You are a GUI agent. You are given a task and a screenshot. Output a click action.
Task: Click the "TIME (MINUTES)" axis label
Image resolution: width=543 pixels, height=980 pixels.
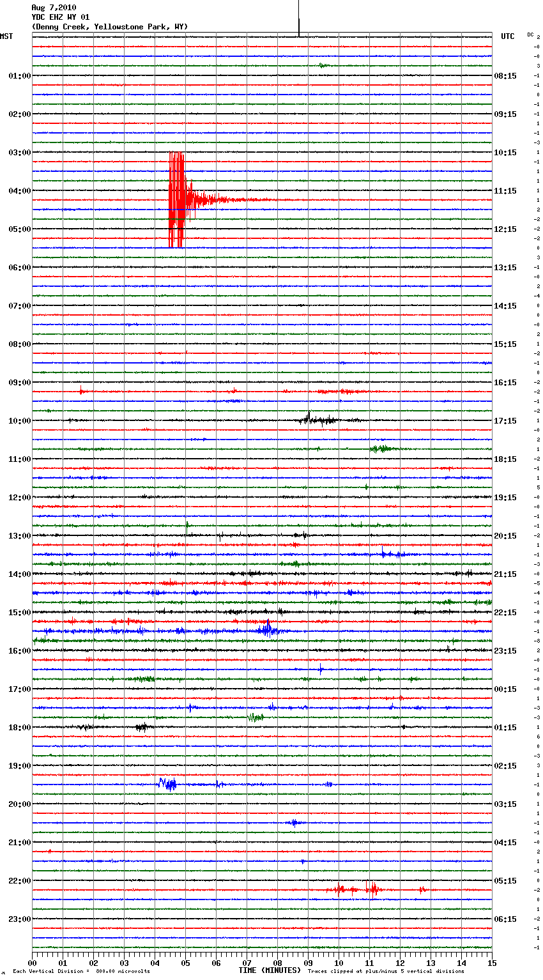click(x=270, y=970)
